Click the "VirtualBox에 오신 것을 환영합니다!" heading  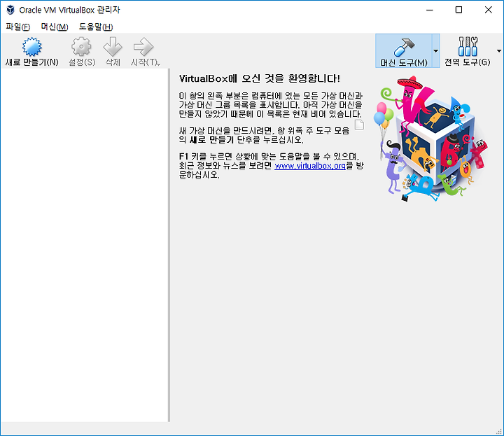click(260, 78)
